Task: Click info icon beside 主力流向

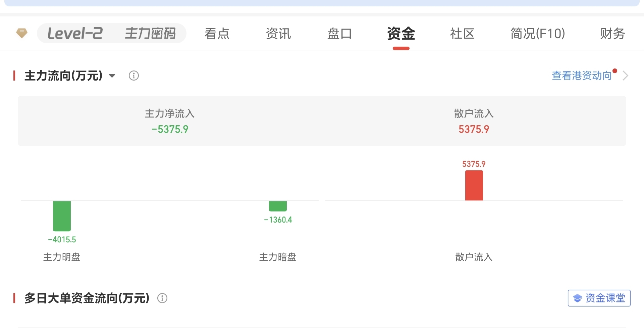Action: [134, 76]
